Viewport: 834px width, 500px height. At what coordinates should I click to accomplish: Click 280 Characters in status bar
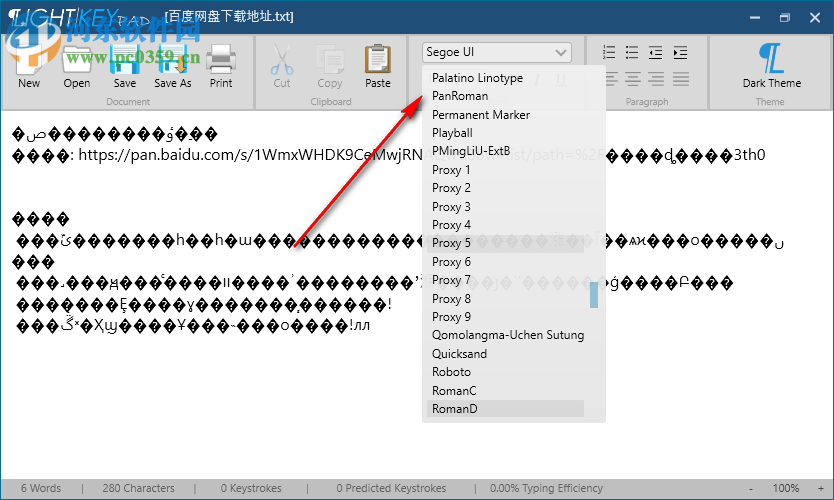(138, 488)
